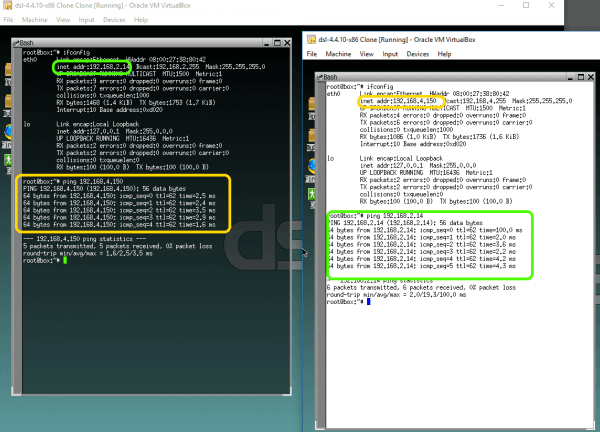The image size is (600, 432).
Task: Click 'ifconfig' command in left terminal
Action: (x=77, y=52)
